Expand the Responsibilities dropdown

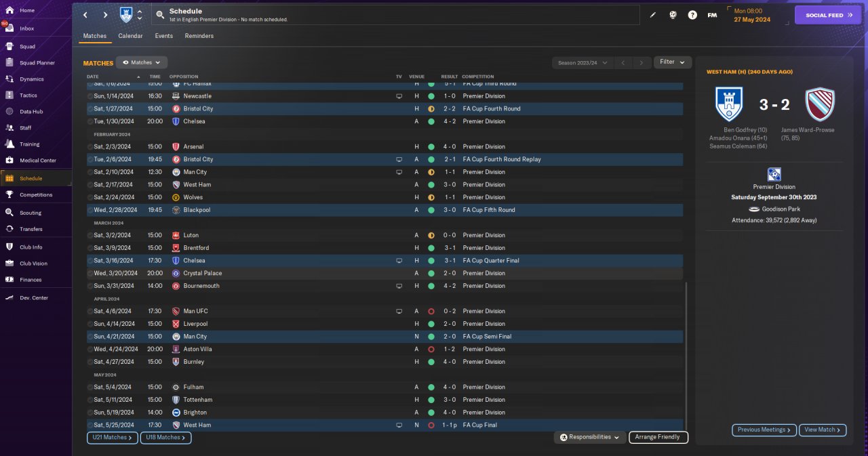coord(590,437)
